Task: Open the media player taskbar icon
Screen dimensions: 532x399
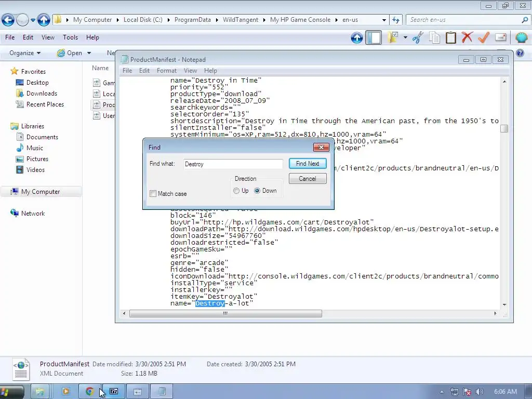Action: point(65,392)
